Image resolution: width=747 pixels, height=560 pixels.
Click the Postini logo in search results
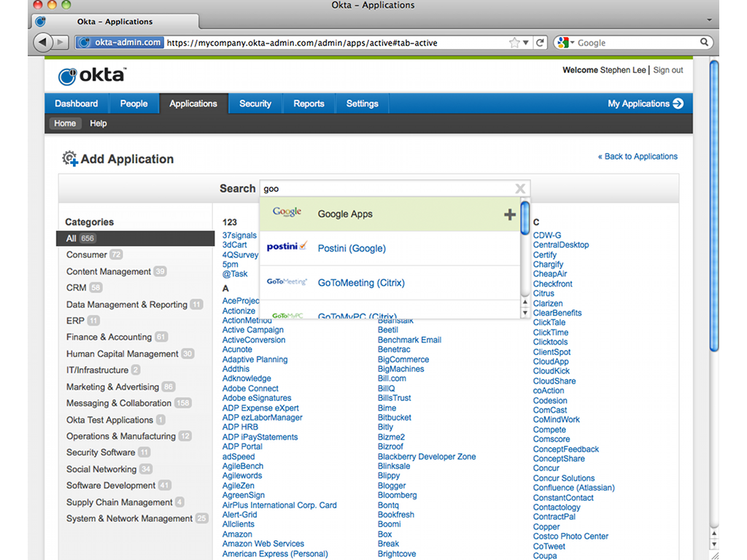click(x=287, y=248)
